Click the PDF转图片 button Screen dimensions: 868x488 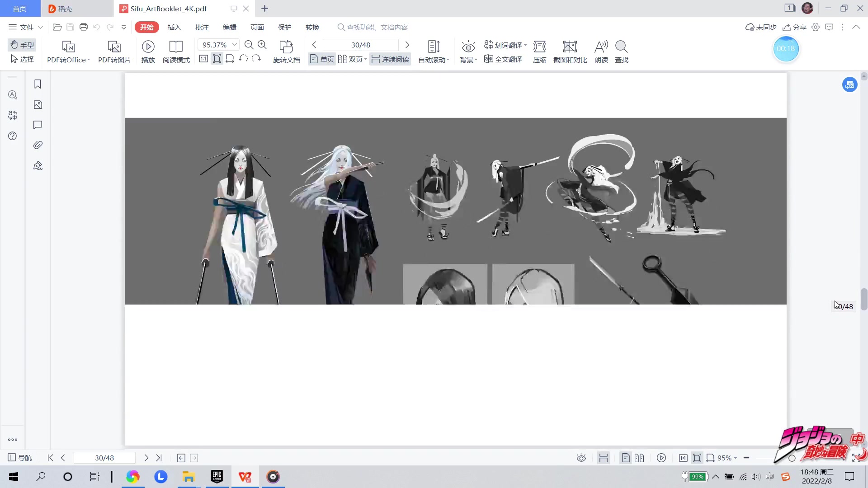[x=114, y=52]
